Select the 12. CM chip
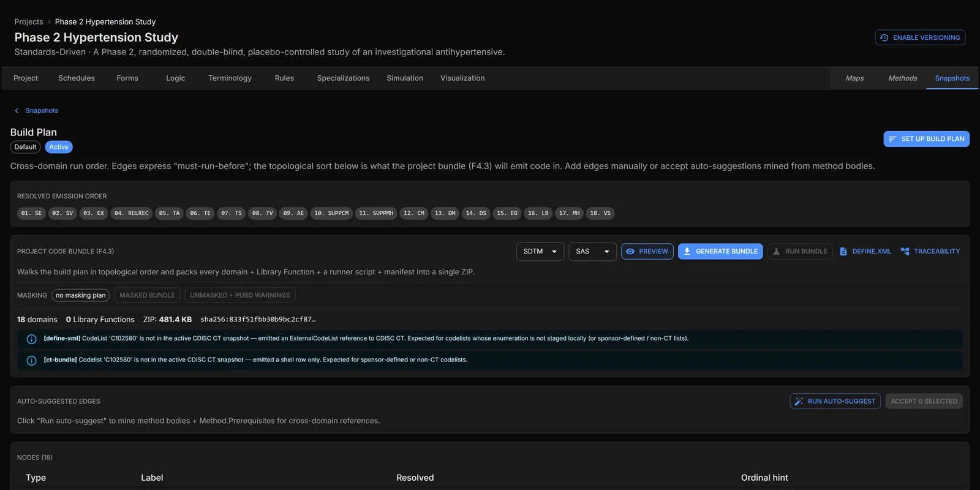 (x=414, y=213)
